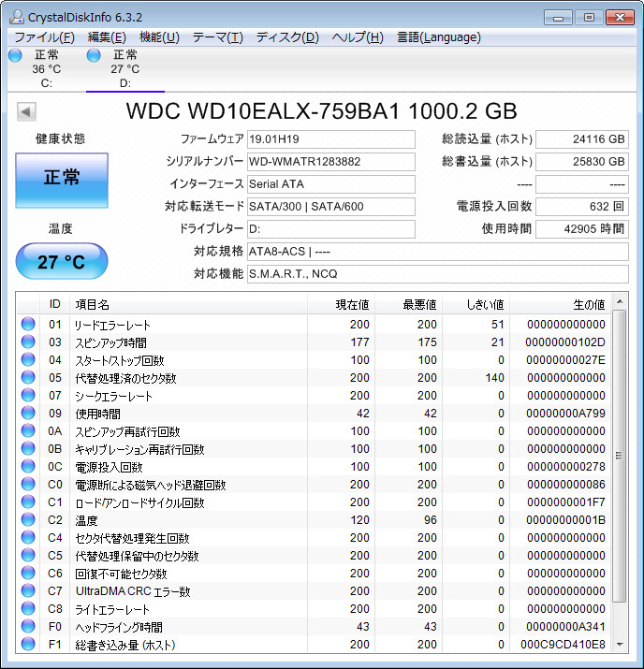Click status icon for row 05 代替処理済のセクタ数

[28, 378]
